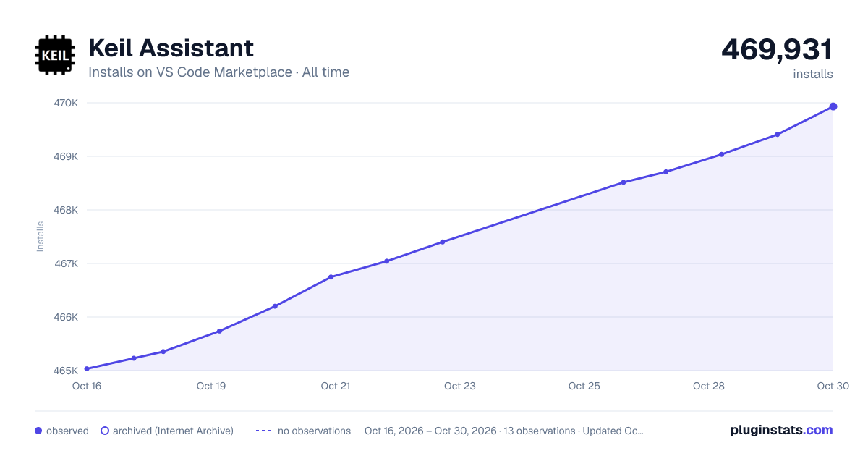Click the 'Installs on VS Code Marketplace · All time' subtitle
Viewport: 868px width, 456px height.
(218, 72)
